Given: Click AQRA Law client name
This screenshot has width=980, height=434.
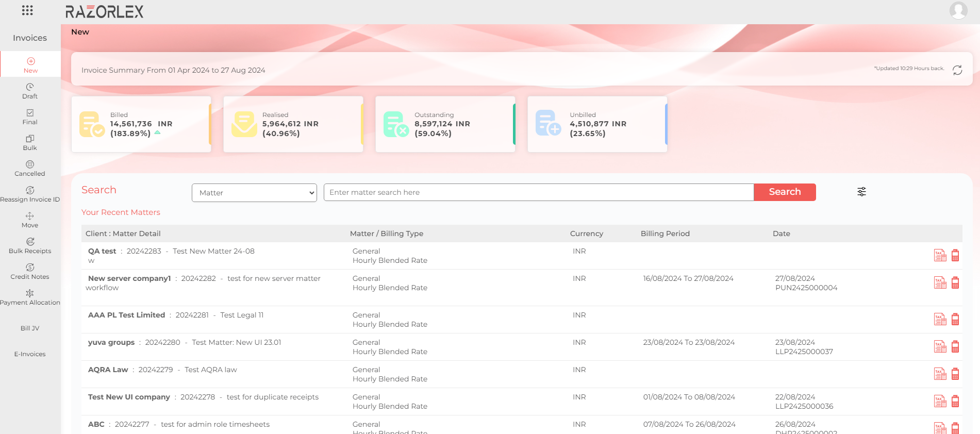Looking at the screenshot, I should [108, 370].
